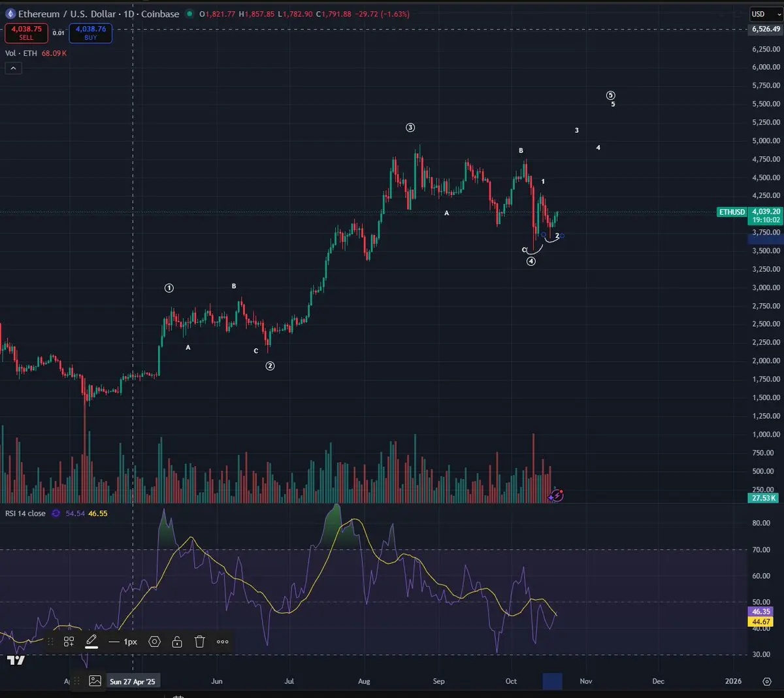784x698 pixels.
Task: Click the -29.72 (-1.63%) change value
Action: click(382, 14)
